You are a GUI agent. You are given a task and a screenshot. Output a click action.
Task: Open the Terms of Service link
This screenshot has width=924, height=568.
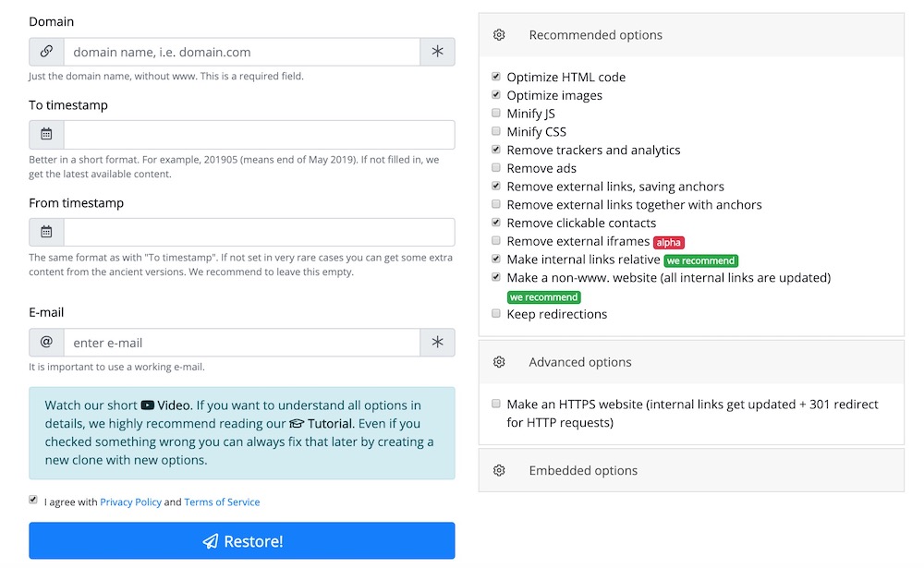(x=222, y=502)
